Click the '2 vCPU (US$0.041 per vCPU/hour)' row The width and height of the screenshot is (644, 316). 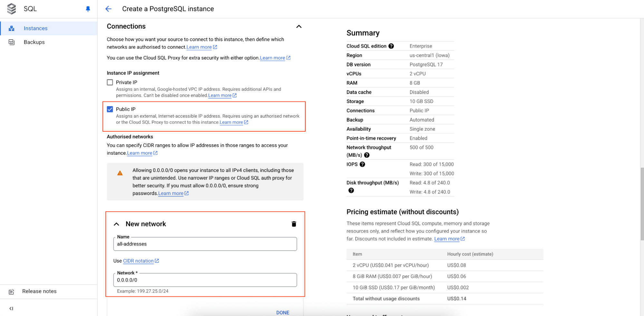[x=445, y=265]
